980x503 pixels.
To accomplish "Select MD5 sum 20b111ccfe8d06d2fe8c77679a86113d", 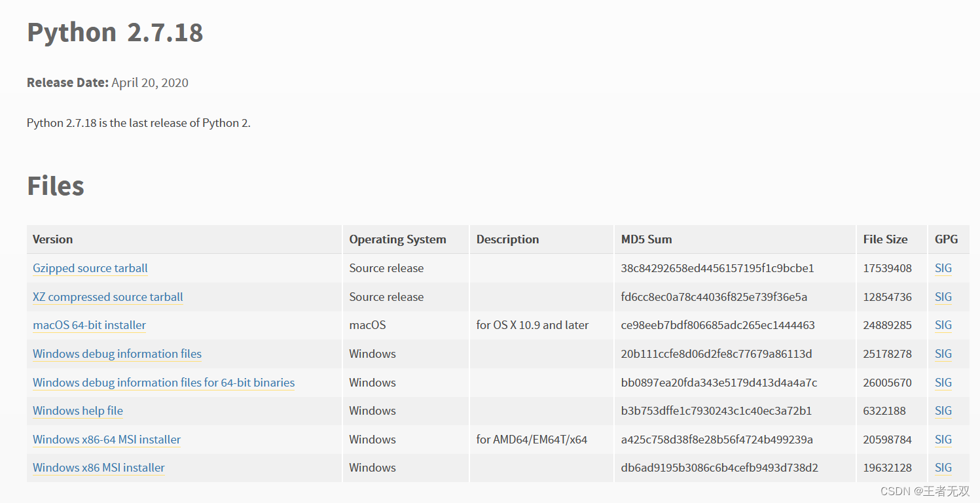I will 716,354.
